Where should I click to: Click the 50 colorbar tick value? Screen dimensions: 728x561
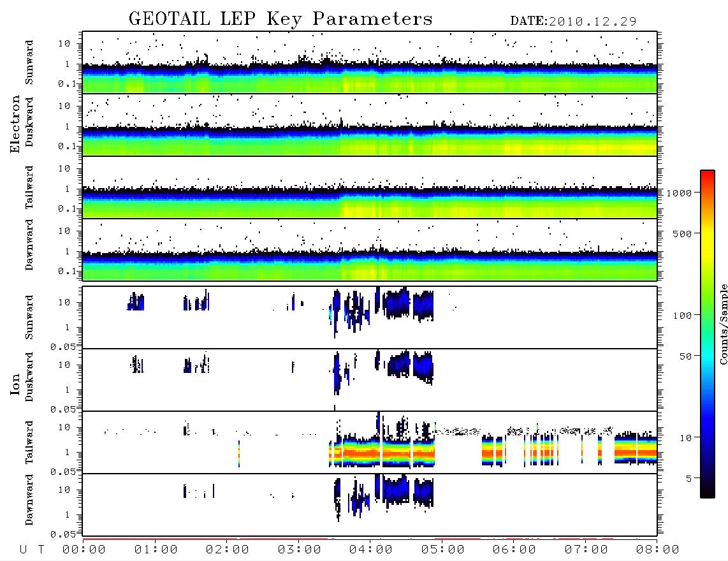(x=685, y=356)
